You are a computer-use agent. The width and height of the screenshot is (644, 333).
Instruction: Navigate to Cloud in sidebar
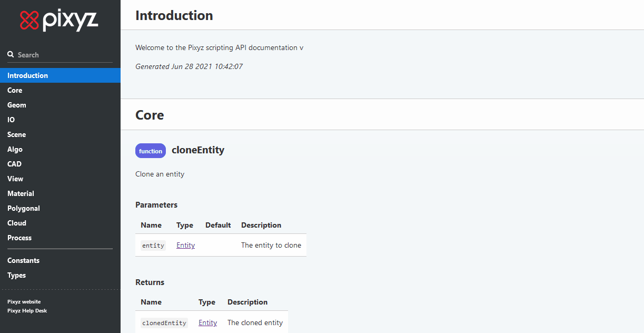pos(17,223)
